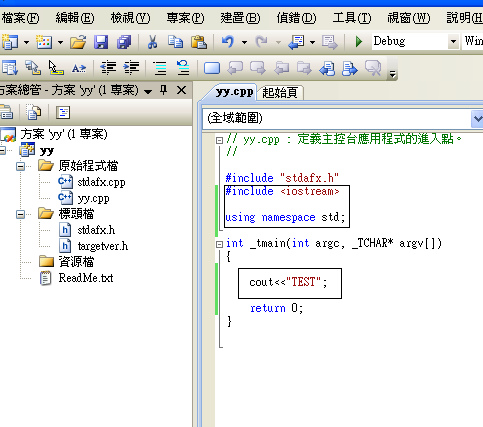Click the Show All Files icon
The image size is (483, 427).
[34, 112]
